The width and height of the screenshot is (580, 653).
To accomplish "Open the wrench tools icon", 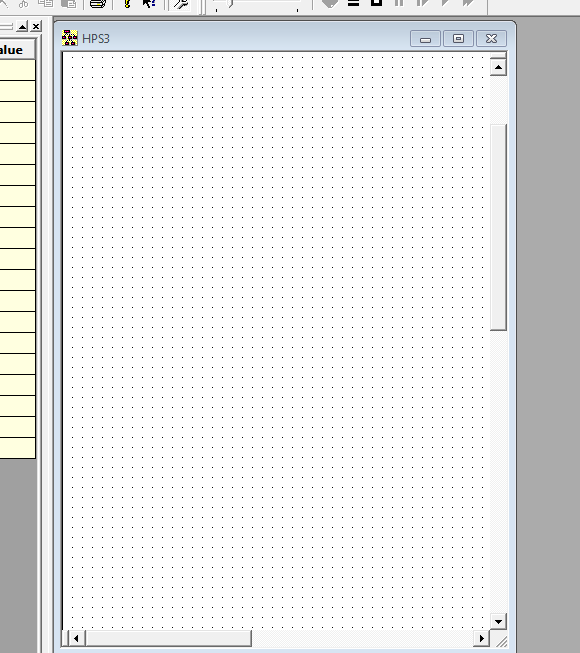I will (x=180, y=4).
